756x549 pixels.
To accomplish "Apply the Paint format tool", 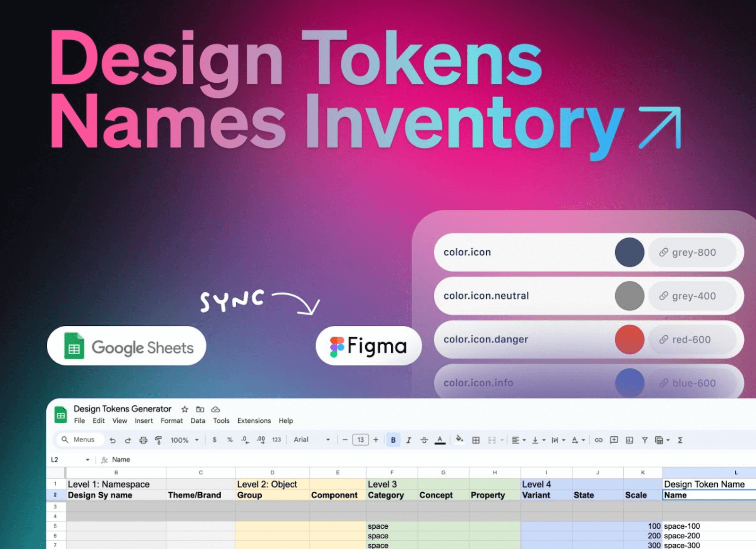I will 159,439.
